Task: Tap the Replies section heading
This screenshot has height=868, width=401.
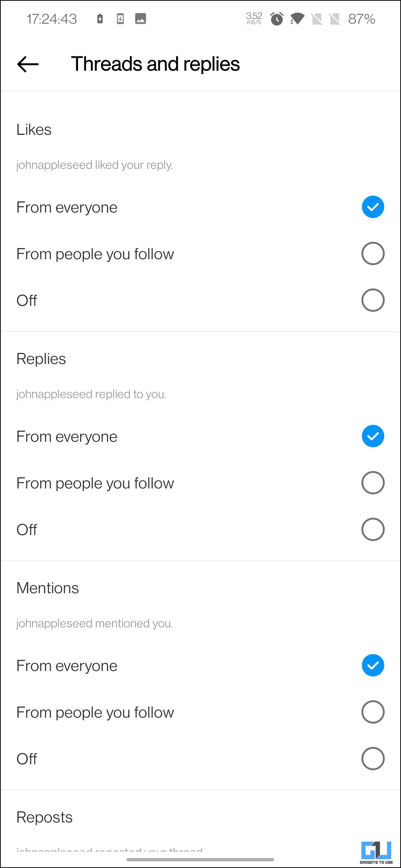Action: (41, 358)
